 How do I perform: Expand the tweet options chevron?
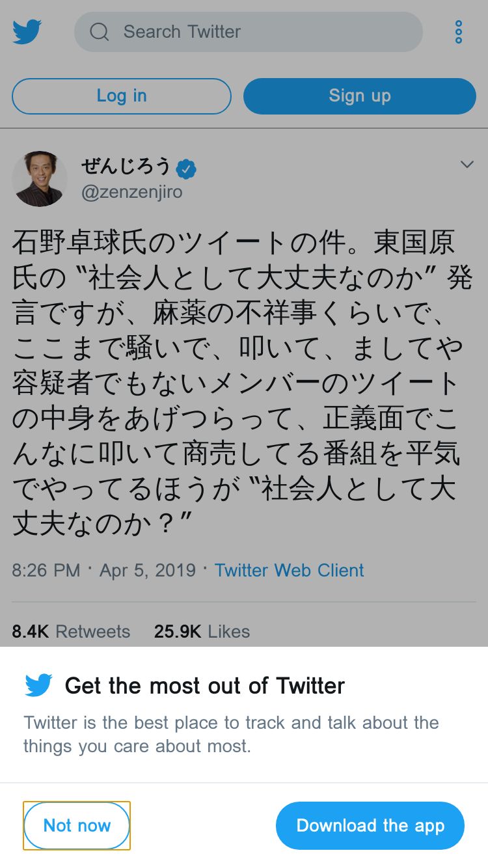click(467, 165)
